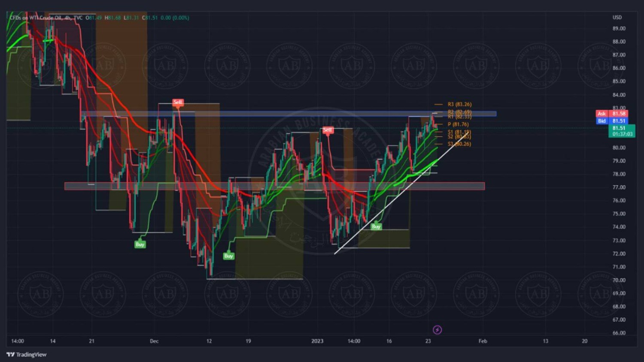Click the red Ask 81.58 price tag
The width and height of the screenshot is (644, 362).
(612, 114)
